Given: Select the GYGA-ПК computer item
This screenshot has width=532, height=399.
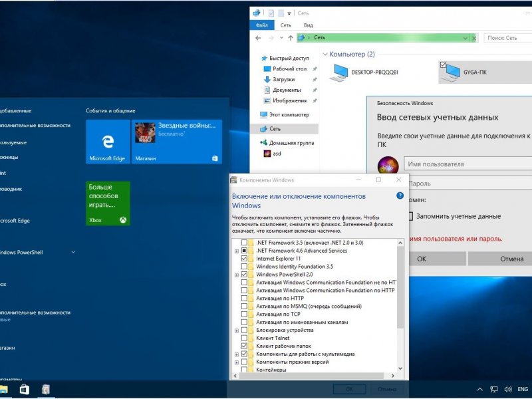Looking at the screenshot, I should coord(485,72).
